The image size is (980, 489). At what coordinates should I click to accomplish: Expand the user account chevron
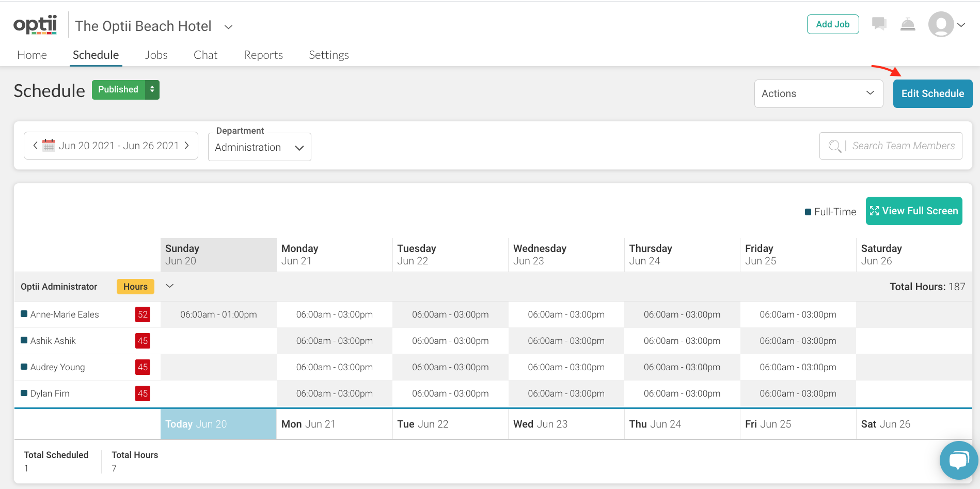point(961,25)
